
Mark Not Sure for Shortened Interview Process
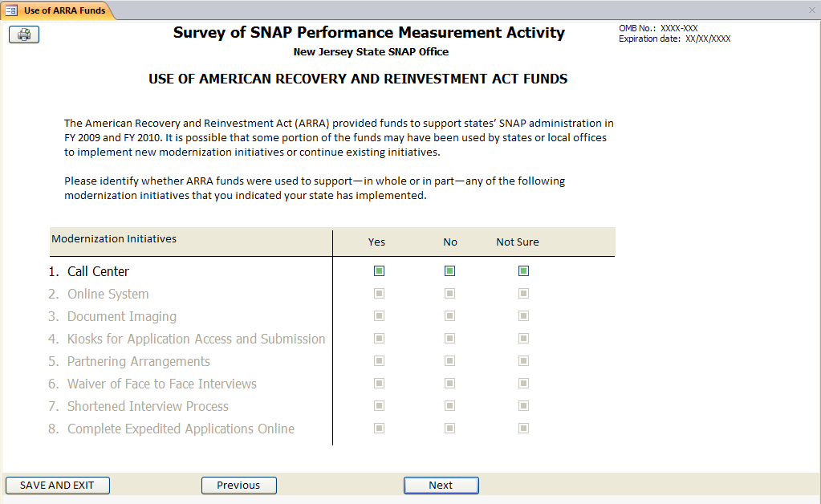(523, 406)
